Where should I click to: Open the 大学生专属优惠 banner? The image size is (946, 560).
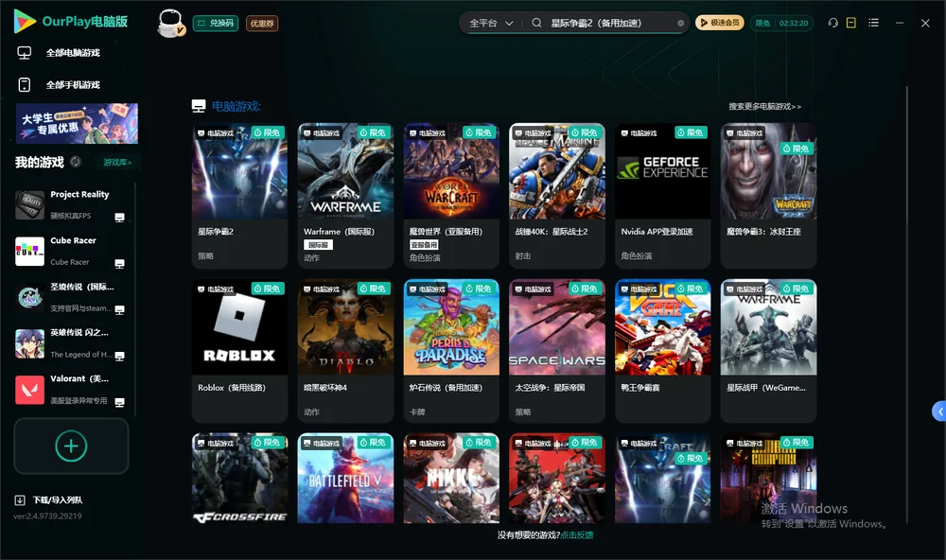point(77,123)
